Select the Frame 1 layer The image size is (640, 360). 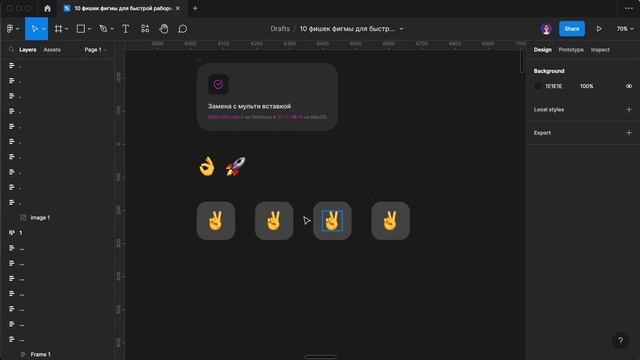point(40,354)
